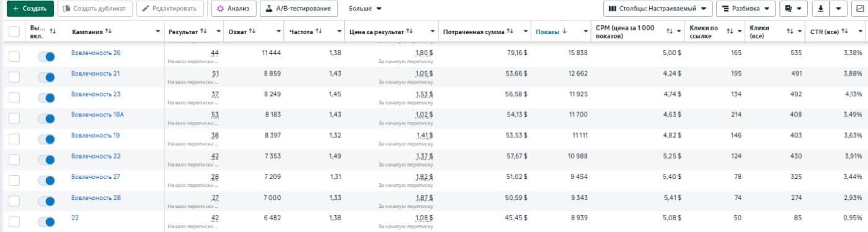Click the cost per result 1,02 $
Screen dimensions: 868x232
click(423, 114)
